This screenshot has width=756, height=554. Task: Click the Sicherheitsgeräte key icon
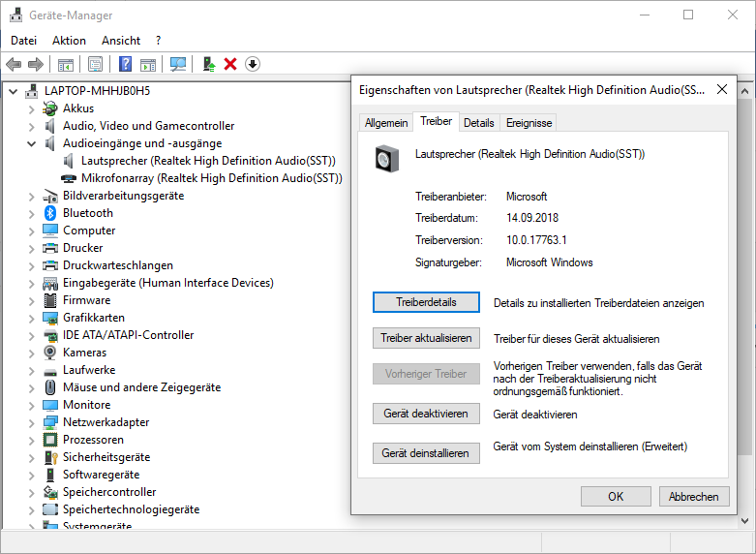(50, 457)
